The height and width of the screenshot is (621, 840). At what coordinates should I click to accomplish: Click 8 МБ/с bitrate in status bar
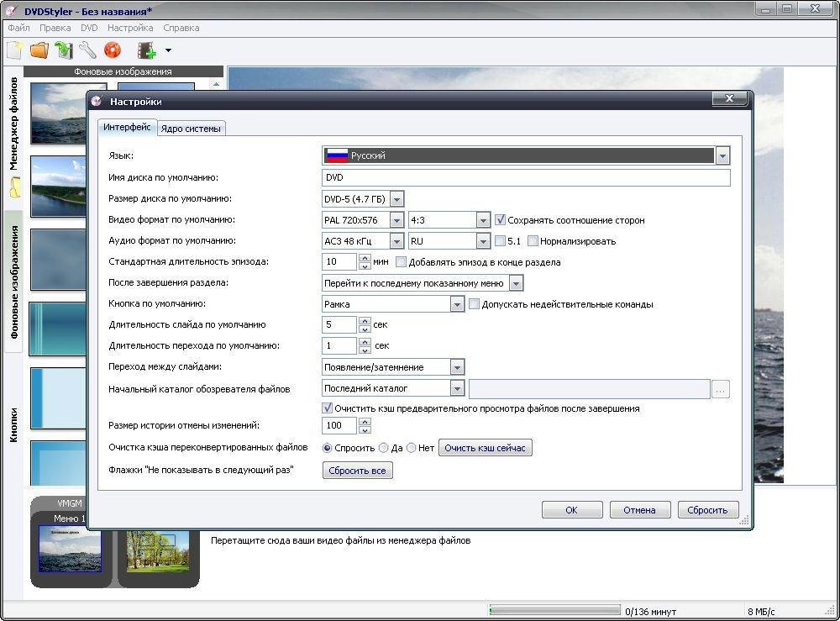click(761, 612)
